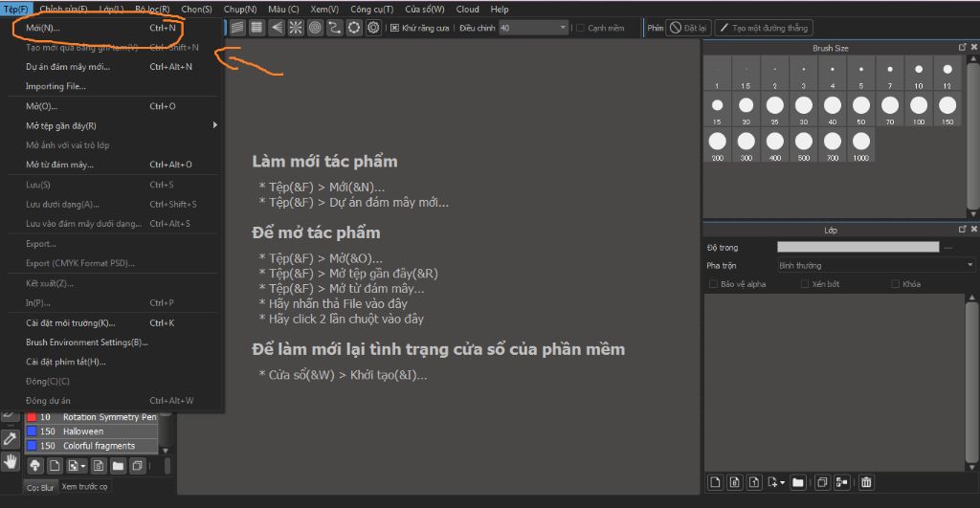Open the Cửa sổ(W) menu
980x508 pixels.
[424, 9]
